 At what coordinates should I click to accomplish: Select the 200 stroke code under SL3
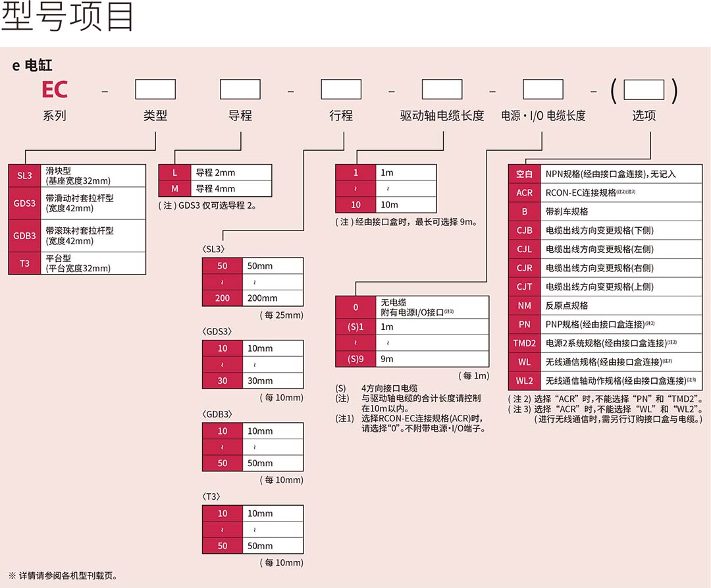pyautogui.click(x=223, y=298)
